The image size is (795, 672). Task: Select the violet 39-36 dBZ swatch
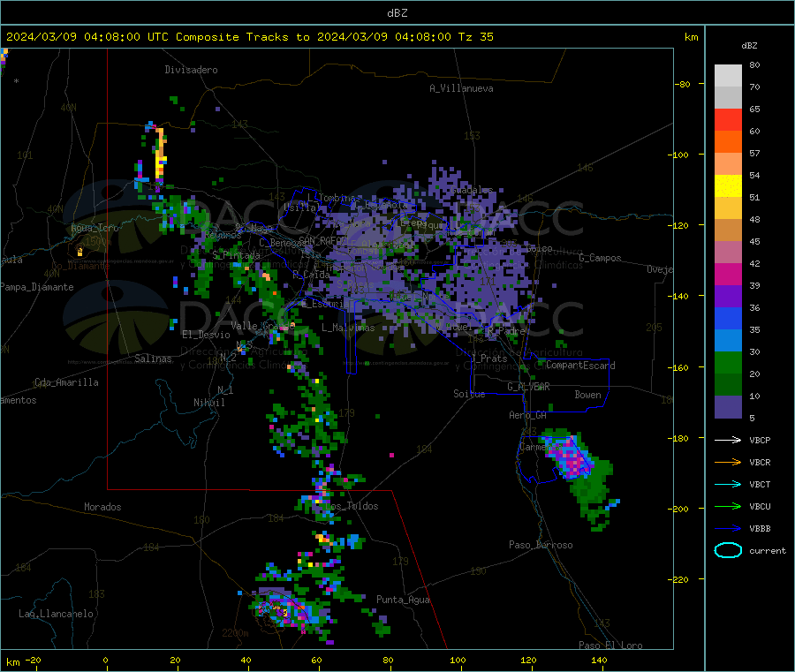click(x=728, y=296)
